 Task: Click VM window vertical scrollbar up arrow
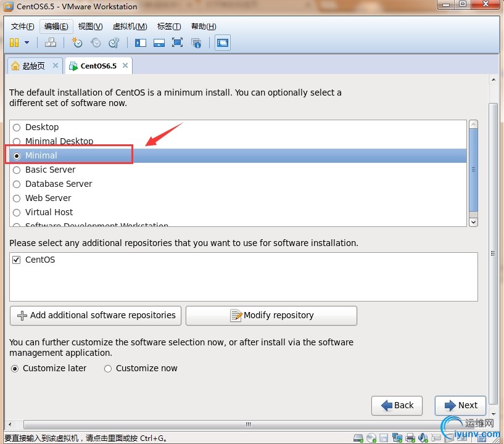click(x=494, y=79)
